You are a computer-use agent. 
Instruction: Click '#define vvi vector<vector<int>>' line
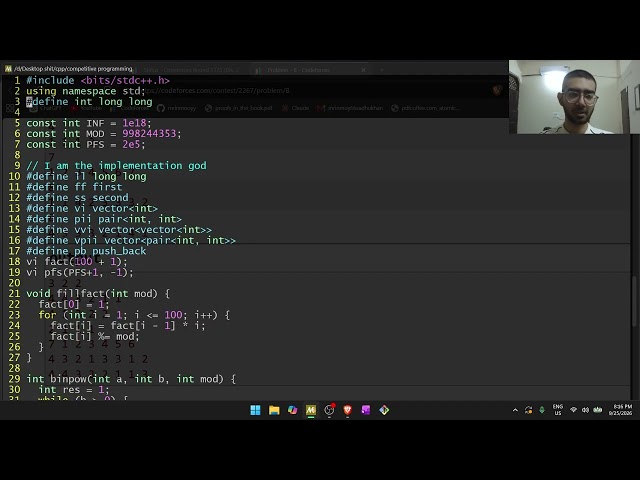119,229
